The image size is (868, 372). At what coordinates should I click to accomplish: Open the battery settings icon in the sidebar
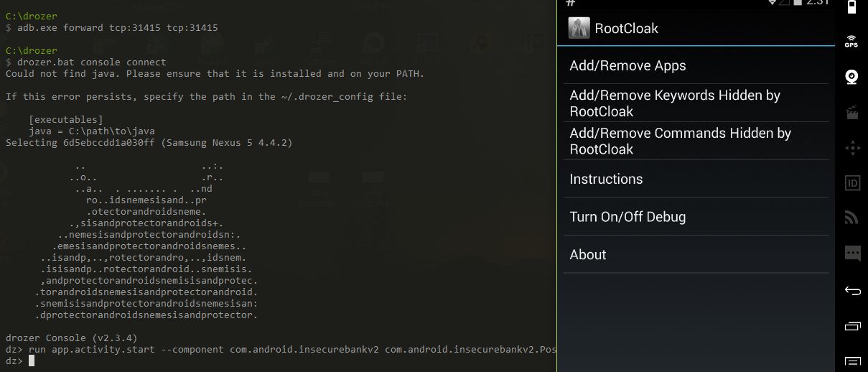(x=852, y=7)
